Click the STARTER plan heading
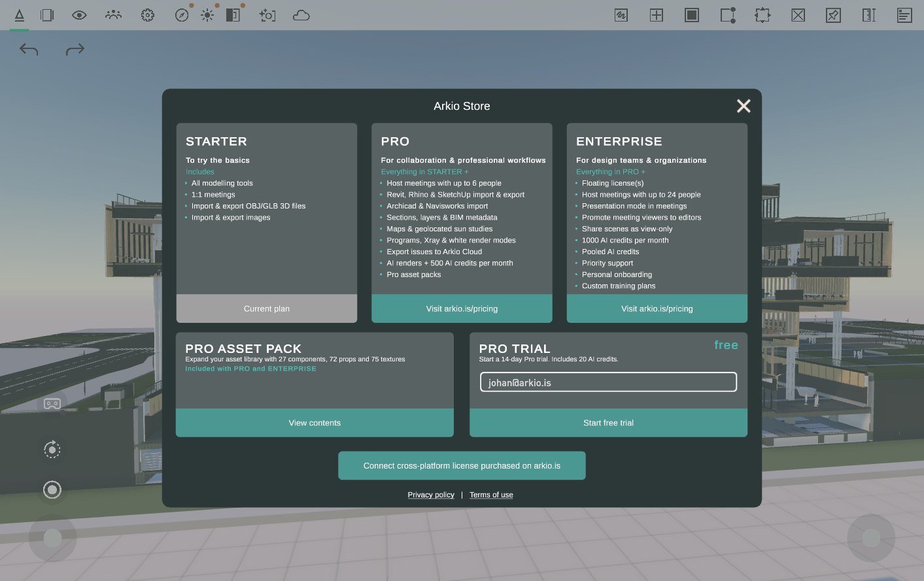This screenshot has width=924, height=581. 216,141
